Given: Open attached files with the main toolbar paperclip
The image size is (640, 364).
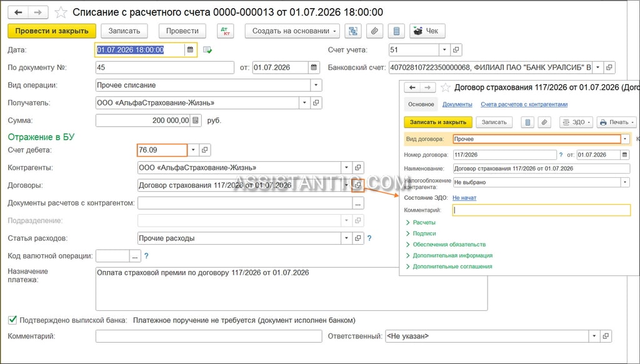Looking at the screenshot, I should [375, 31].
